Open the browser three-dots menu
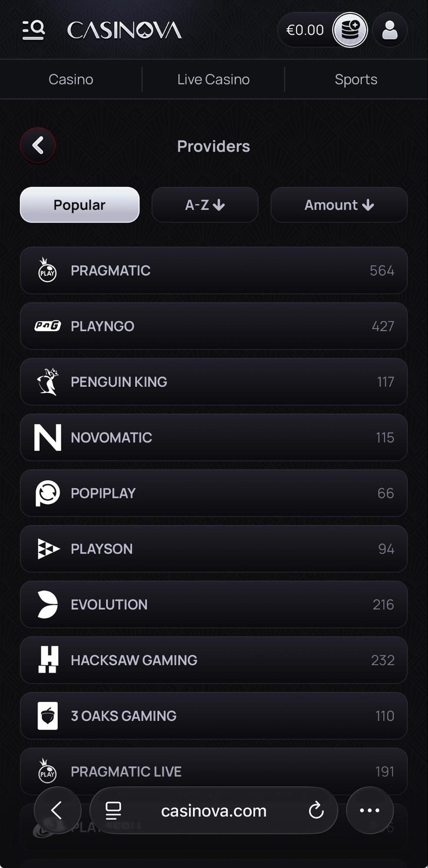 (369, 810)
